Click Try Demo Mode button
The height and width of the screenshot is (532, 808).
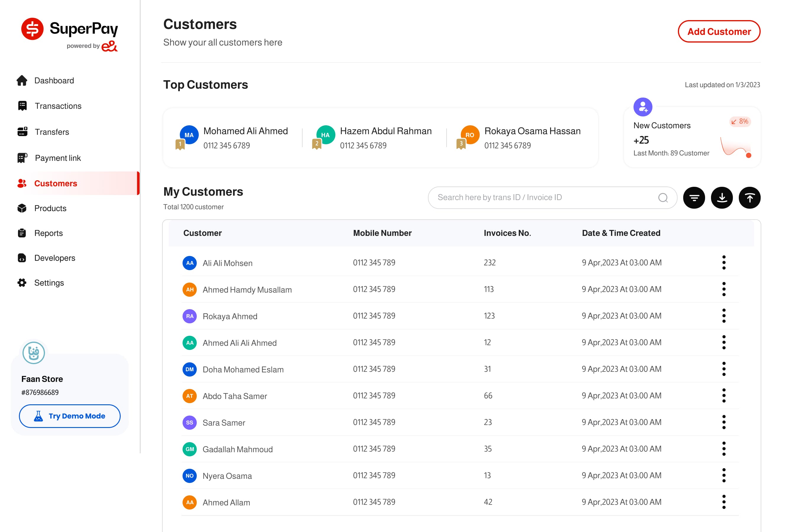tap(70, 416)
